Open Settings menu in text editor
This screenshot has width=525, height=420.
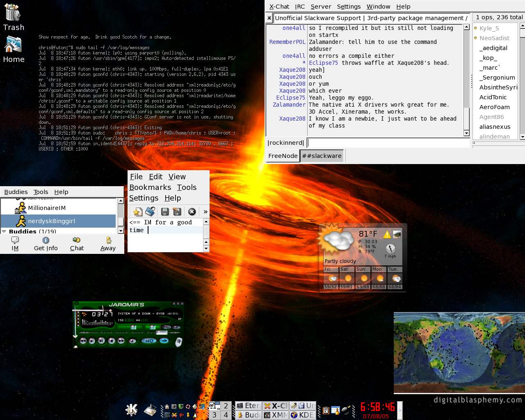(x=144, y=198)
